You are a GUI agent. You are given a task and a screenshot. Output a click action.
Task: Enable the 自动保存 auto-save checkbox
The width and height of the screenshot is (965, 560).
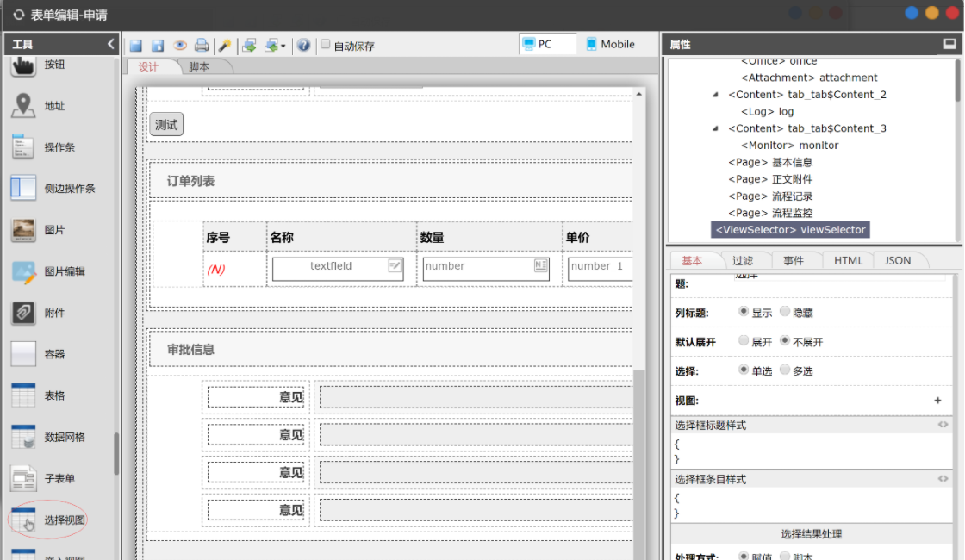click(x=326, y=45)
